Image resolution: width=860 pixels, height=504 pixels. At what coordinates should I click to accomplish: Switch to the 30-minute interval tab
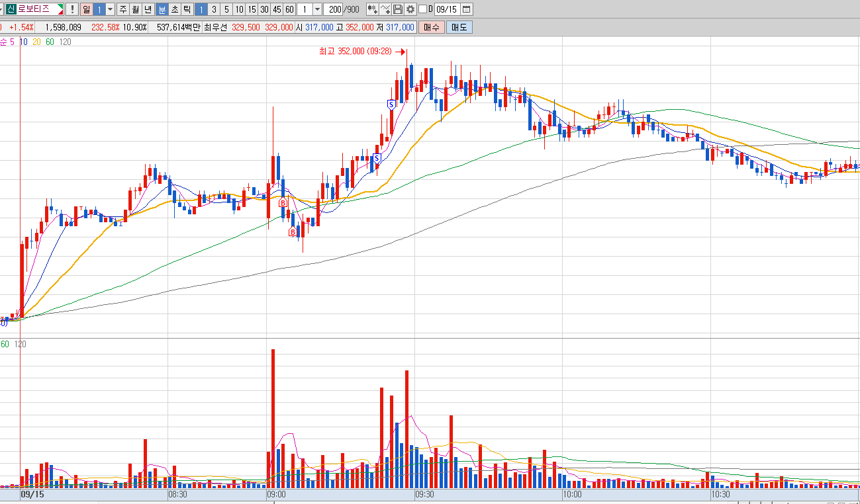coord(264,9)
